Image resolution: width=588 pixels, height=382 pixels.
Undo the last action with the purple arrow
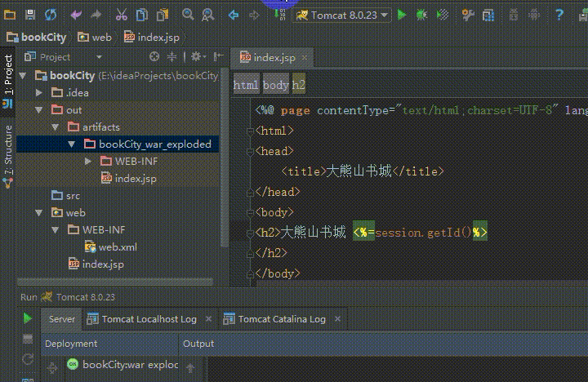[76, 15]
